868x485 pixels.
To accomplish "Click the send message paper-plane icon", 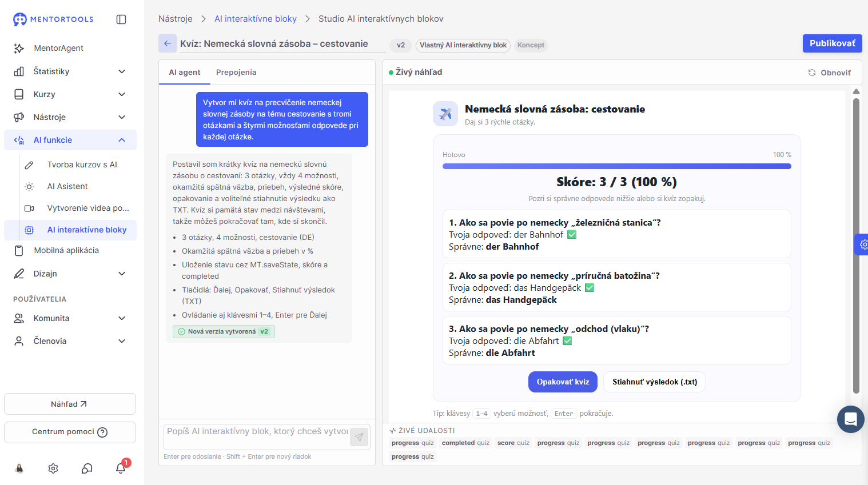I will pos(359,437).
